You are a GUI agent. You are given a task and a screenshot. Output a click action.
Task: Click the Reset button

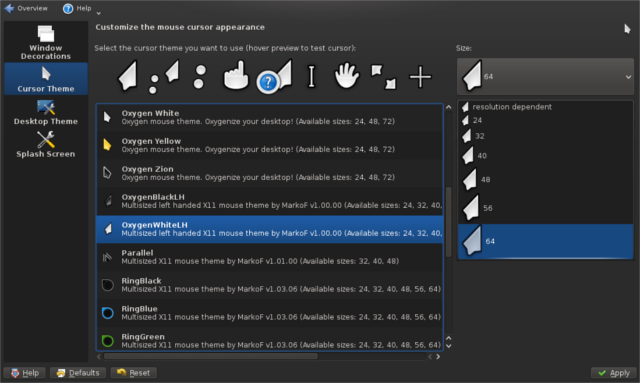click(133, 373)
